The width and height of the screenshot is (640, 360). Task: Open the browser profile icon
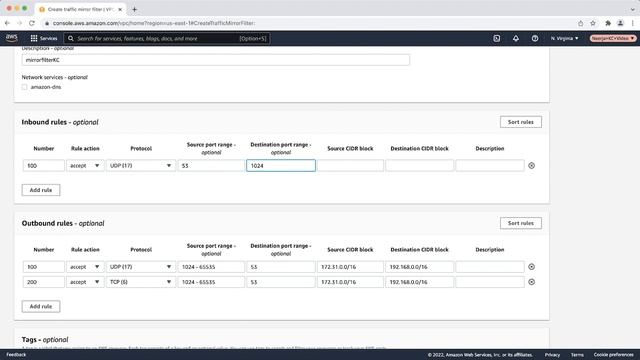(620, 23)
